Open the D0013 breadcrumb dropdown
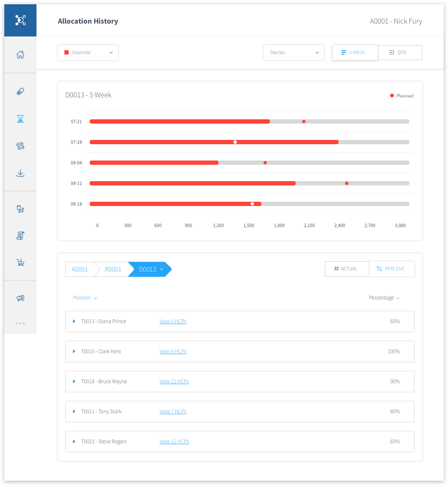Viewport: 448px width, 485px height. click(x=151, y=270)
